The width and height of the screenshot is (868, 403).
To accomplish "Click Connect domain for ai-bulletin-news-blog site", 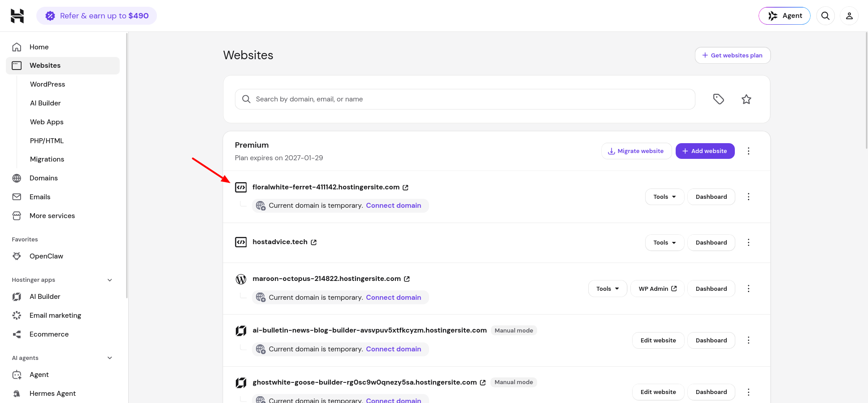I will [x=393, y=349].
